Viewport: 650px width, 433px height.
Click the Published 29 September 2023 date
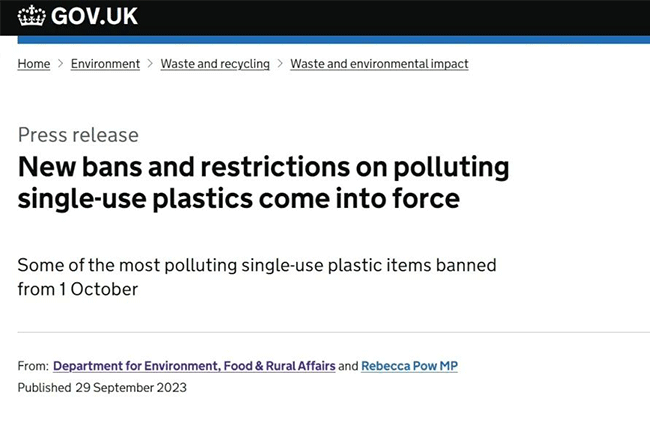tap(102, 387)
